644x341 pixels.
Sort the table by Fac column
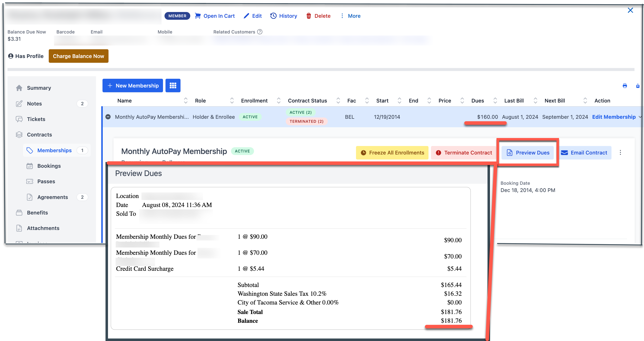coord(367,100)
